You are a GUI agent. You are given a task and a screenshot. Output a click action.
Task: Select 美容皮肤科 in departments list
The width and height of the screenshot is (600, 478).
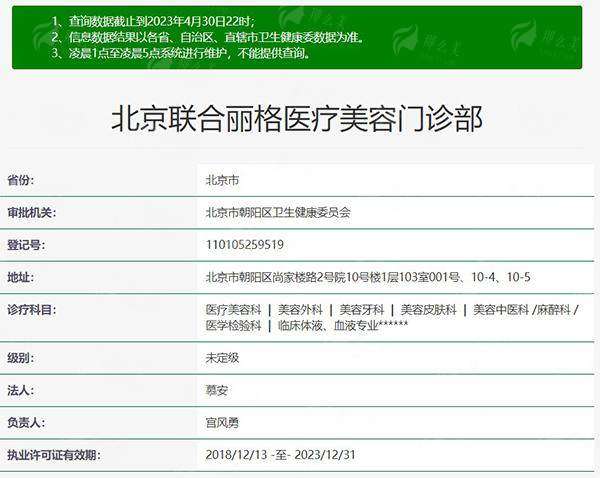(429, 310)
